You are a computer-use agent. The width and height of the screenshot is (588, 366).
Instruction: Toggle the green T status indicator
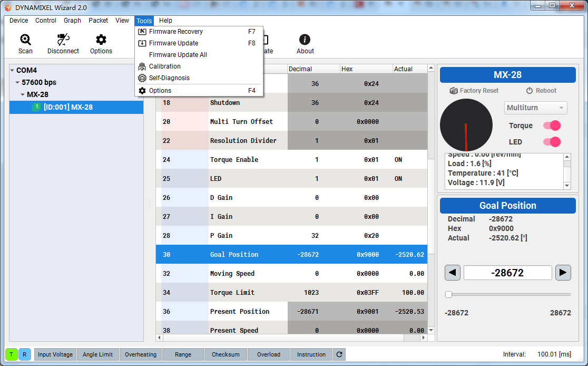(12, 354)
